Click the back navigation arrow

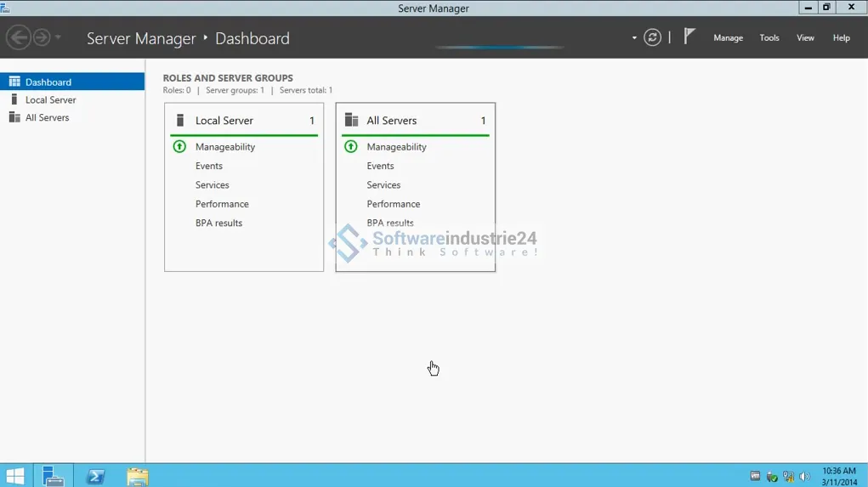click(18, 37)
